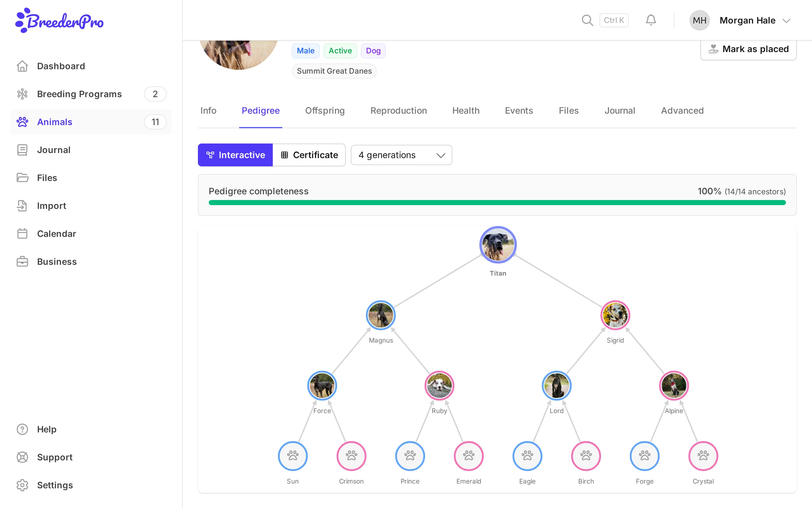Select the Magnus photo node
812x508 pixels.
[x=381, y=315]
